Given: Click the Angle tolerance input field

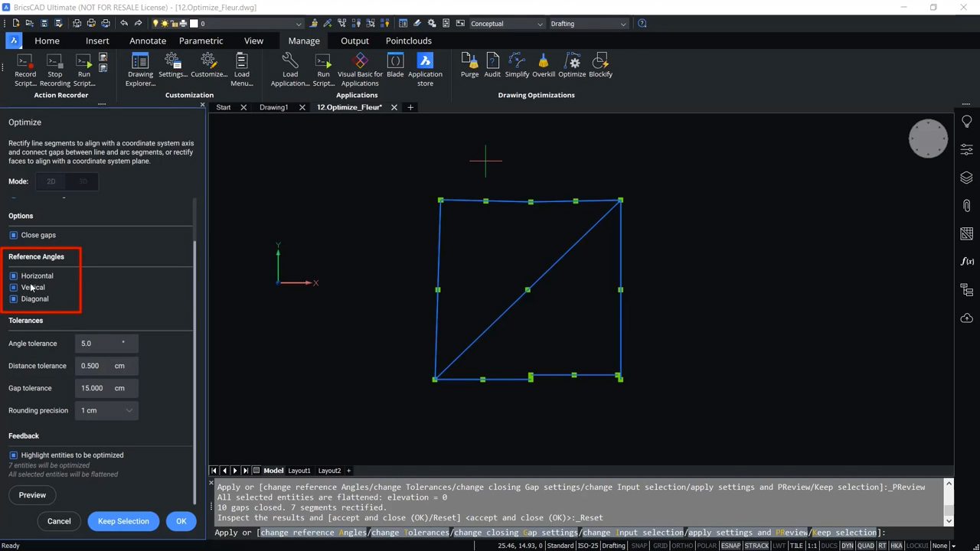Looking at the screenshot, I should pos(106,344).
